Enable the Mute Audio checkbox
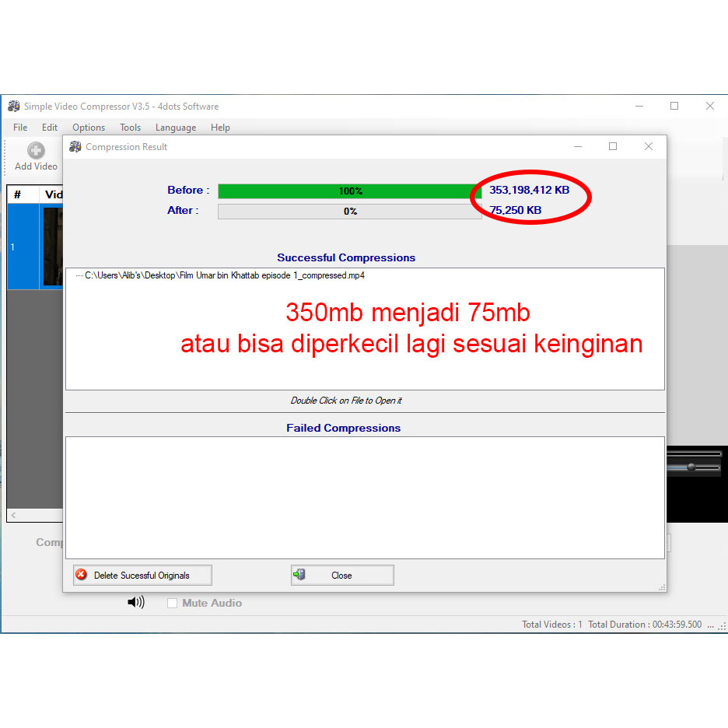This screenshot has height=728, width=728. tap(173, 603)
